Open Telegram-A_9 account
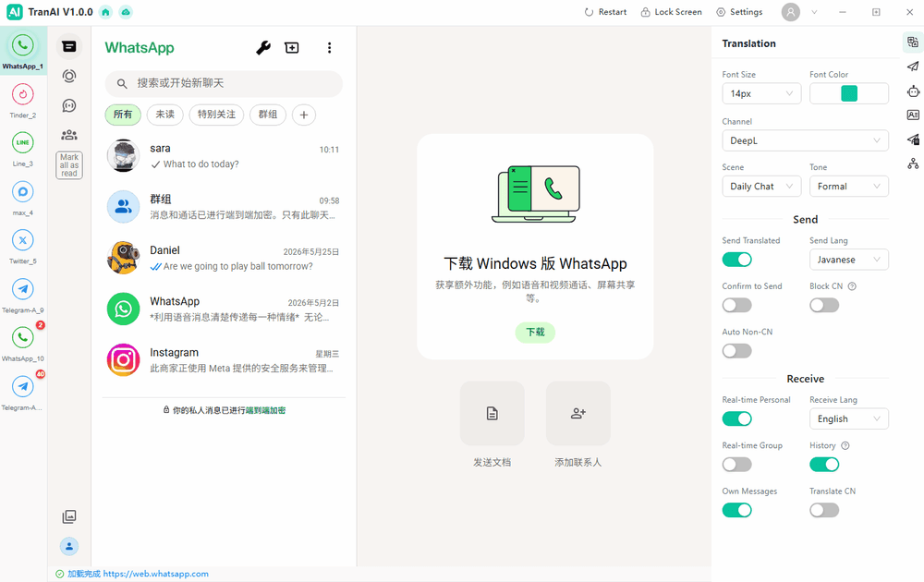Screen dimensions: 924x582 (23, 296)
